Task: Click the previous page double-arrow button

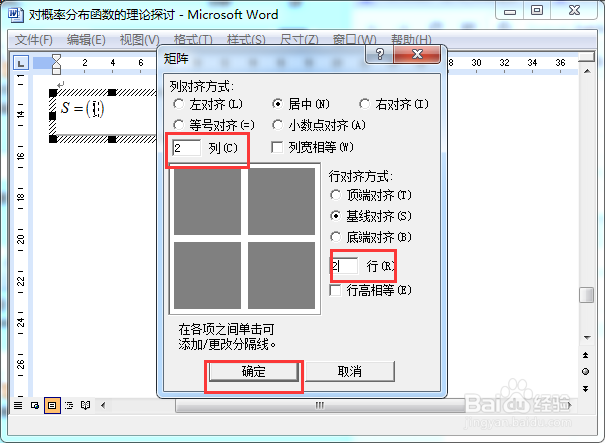Action: tap(586, 355)
